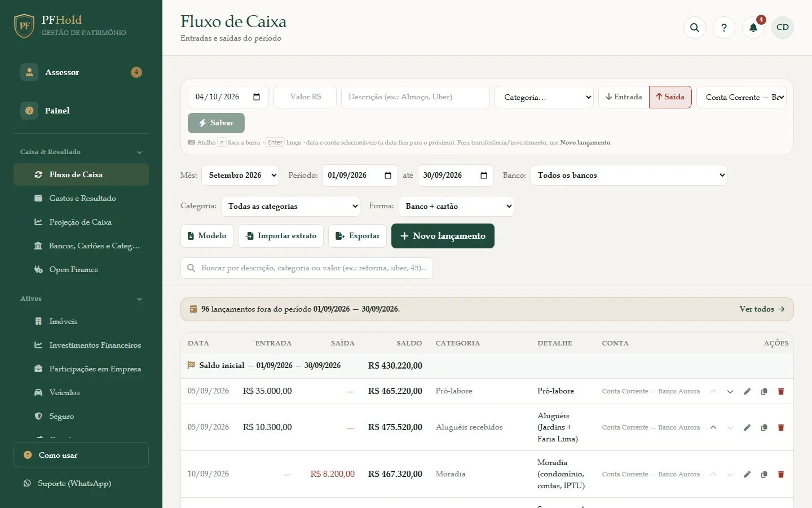Open the search icon in header
Image resolution: width=812 pixels, height=508 pixels.
click(x=695, y=28)
